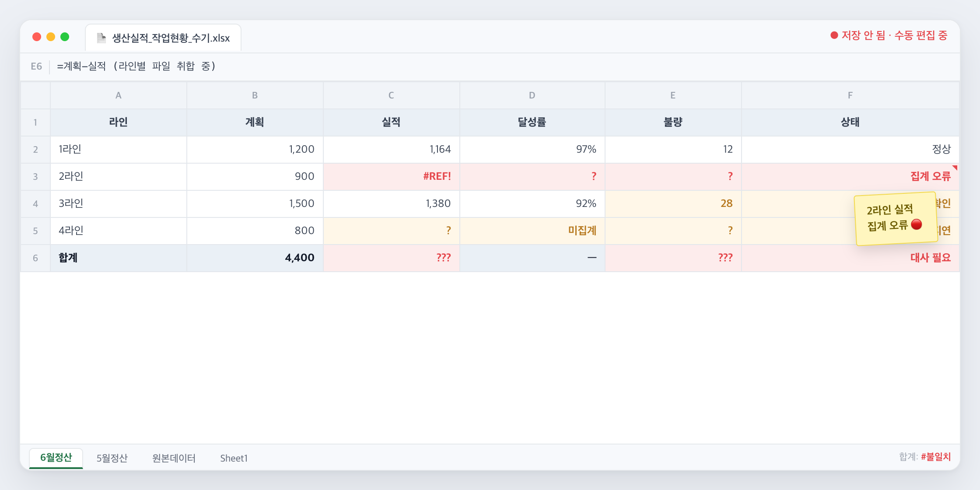Select column B header
Viewport: 980px width, 490px height.
[255, 95]
